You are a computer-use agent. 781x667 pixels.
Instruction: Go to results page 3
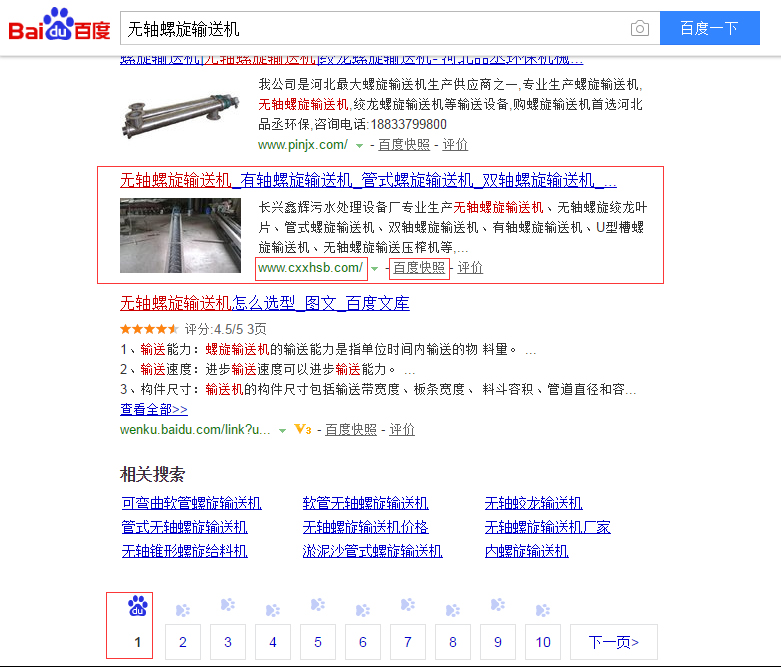click(x=228, y=642)
